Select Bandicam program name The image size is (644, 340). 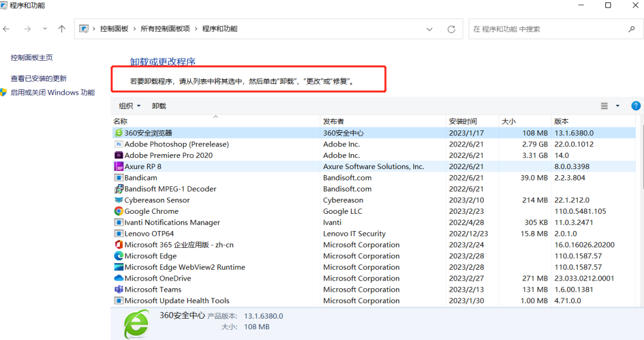pos(141,177)
